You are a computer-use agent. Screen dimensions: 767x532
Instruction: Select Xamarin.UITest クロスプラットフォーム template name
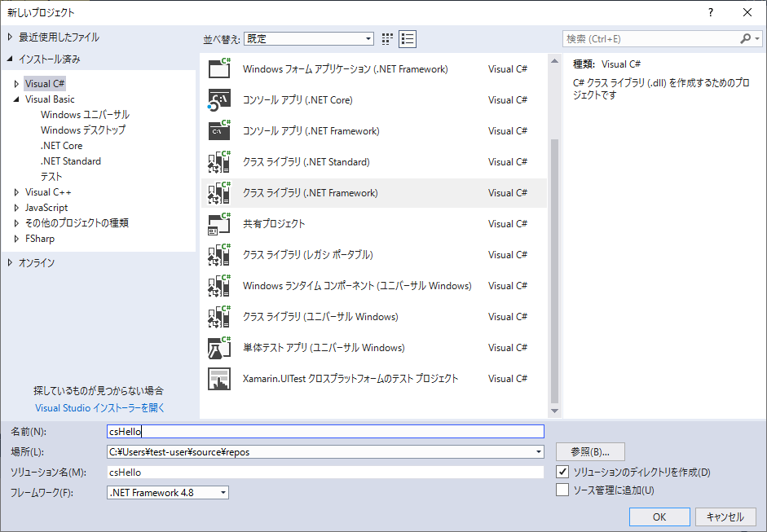click(350, 379)
